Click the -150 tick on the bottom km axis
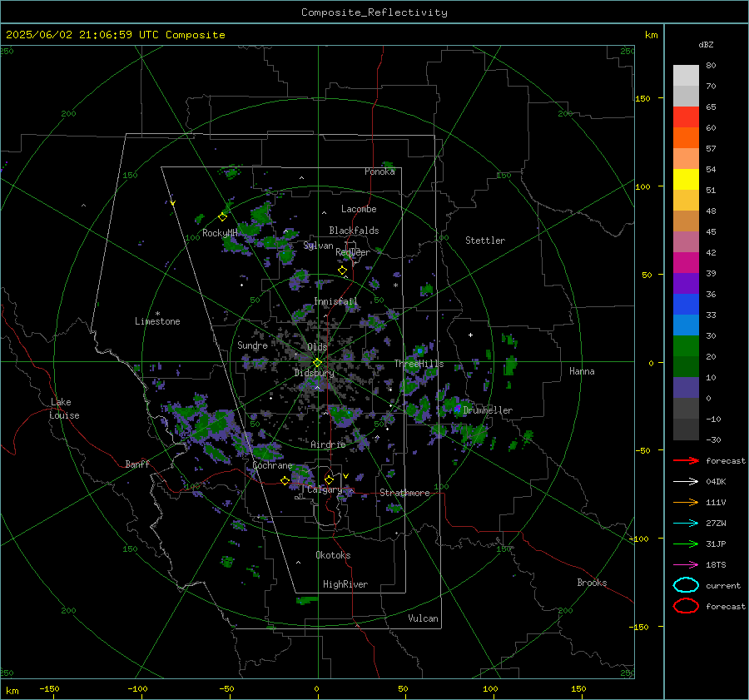This screenshot has width=749, height=700. click(49, 688)
